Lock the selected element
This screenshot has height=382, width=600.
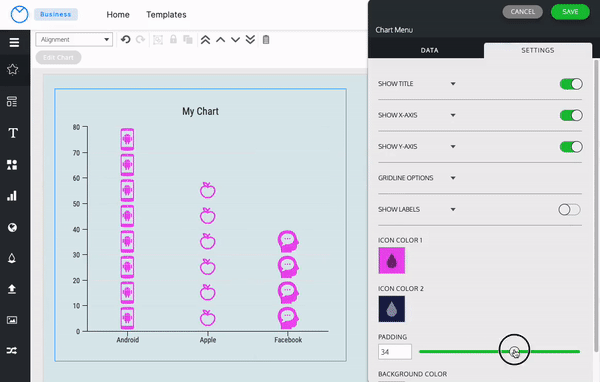coord(173,39)
